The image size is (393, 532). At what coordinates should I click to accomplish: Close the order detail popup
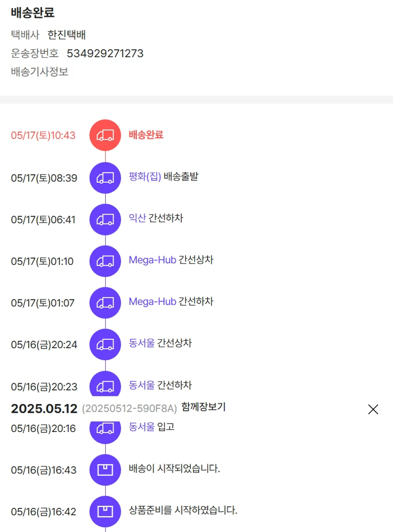[373, 409]
